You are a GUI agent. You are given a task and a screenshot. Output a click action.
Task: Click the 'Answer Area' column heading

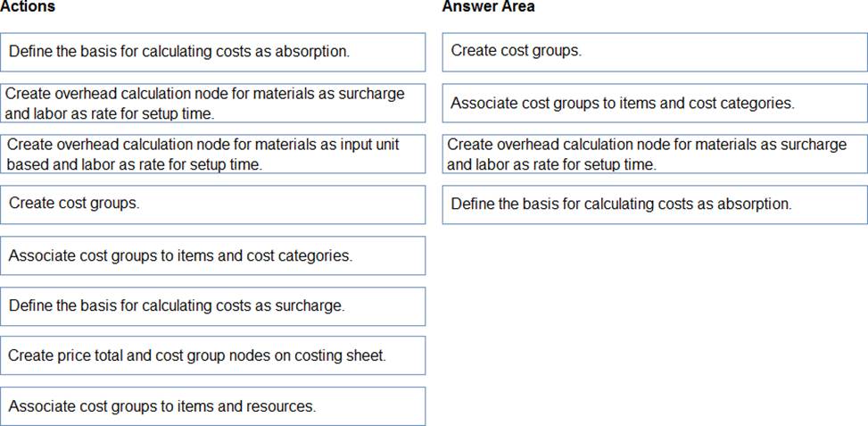pyautogui.click(x=488, y=7)
